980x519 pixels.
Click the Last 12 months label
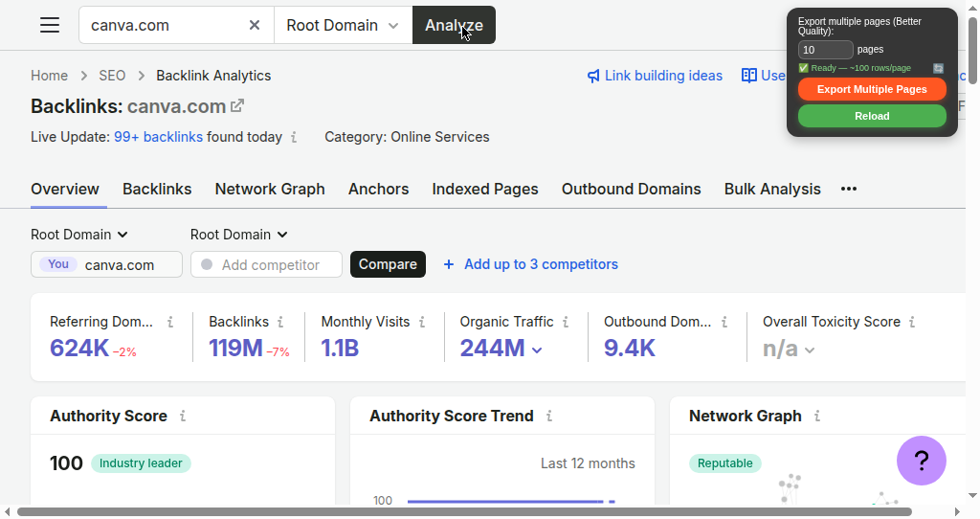(x=588, y=463)
